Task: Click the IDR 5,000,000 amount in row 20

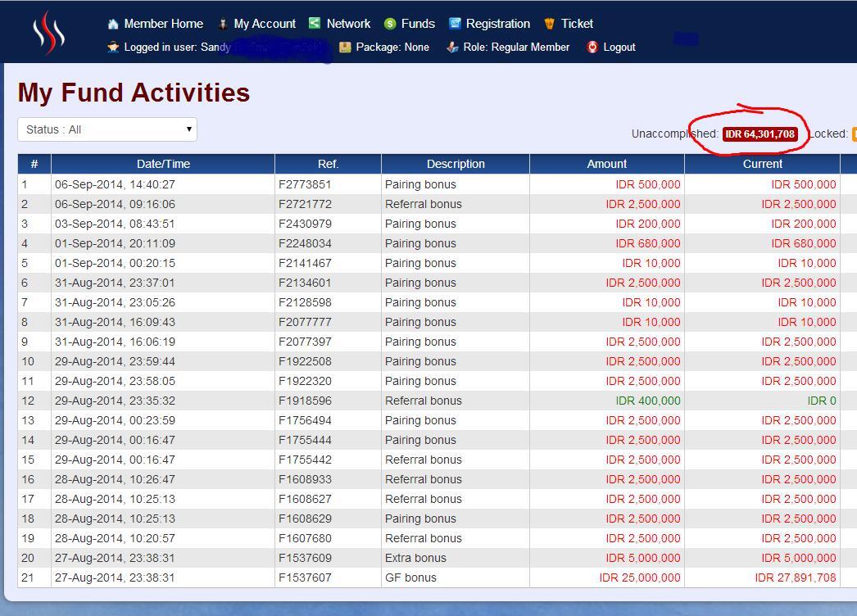Action: [643, 559]
